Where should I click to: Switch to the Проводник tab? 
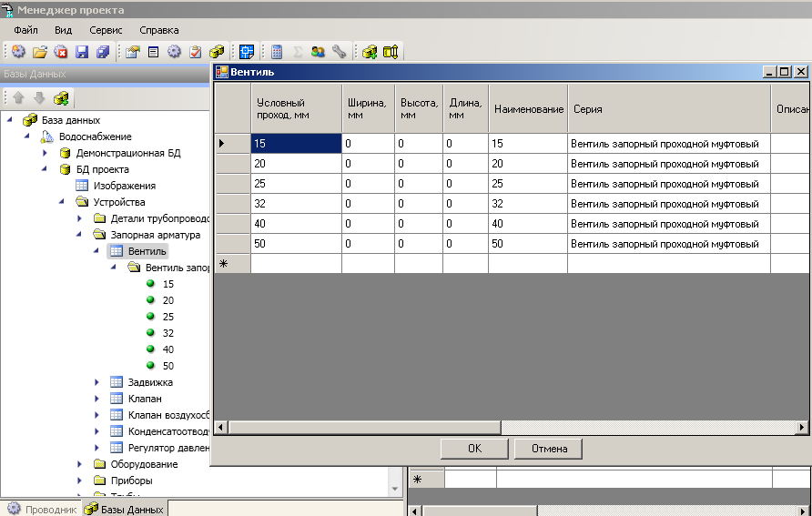click(42, 509)
